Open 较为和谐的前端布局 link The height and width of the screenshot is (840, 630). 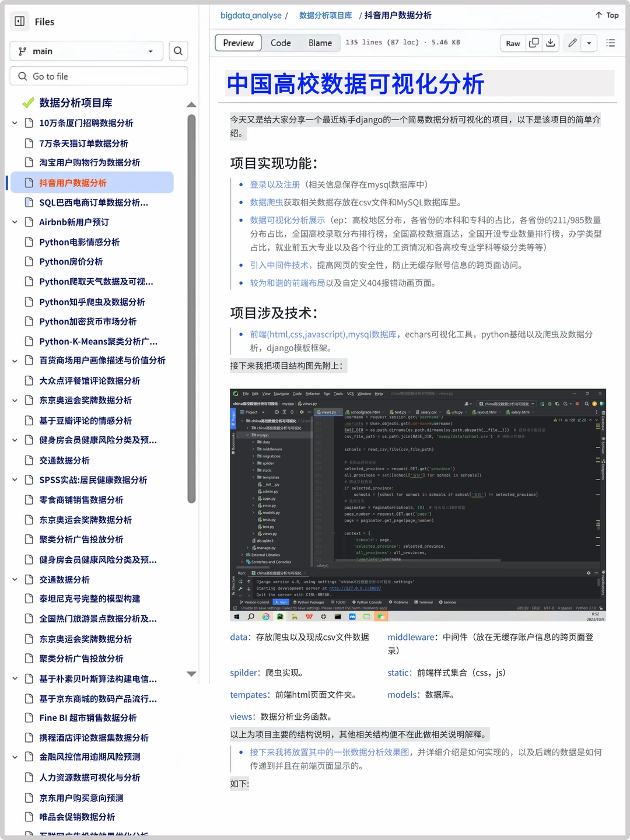pos(288,283)
